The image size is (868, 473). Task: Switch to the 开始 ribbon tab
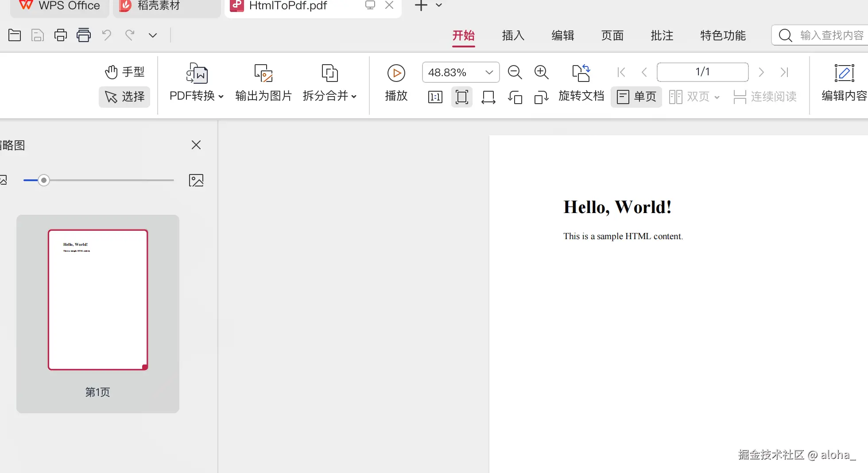pyautogui.click(x=464, y=35)
